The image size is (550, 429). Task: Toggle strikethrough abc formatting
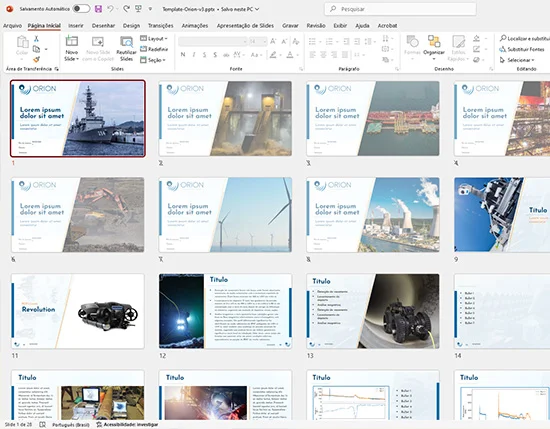226,55
